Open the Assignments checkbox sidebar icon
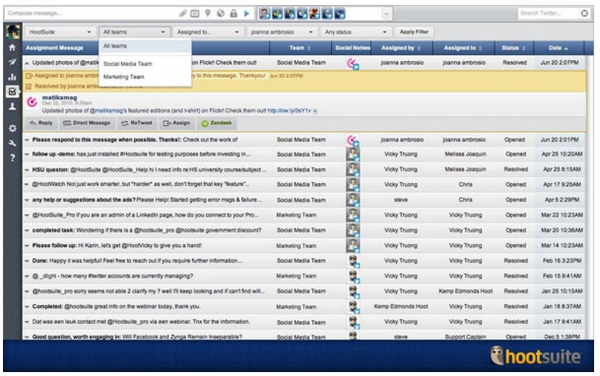 12,91
